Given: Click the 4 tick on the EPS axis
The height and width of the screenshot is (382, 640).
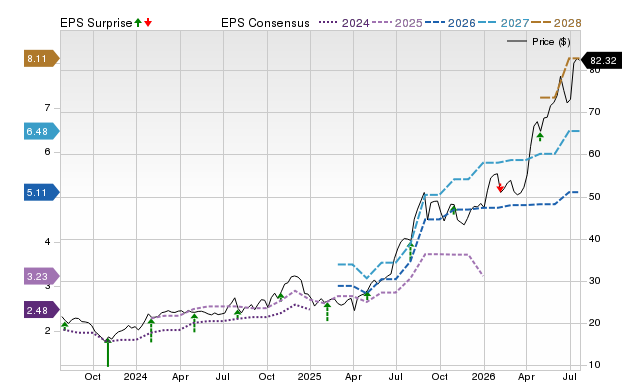Looking at the screenshot, I should click(47, 242).
